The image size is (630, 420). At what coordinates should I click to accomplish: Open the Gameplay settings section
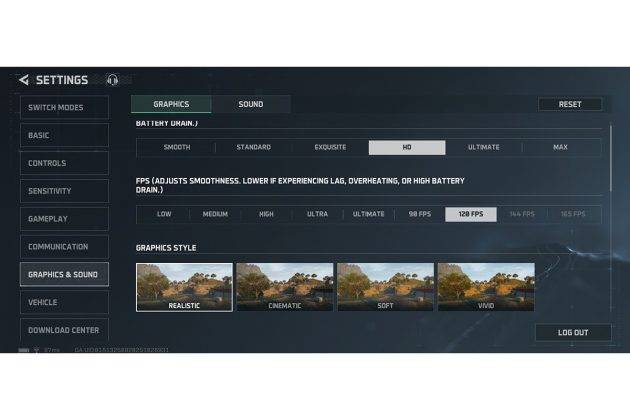pyautogui.click(x=64, y=219)
